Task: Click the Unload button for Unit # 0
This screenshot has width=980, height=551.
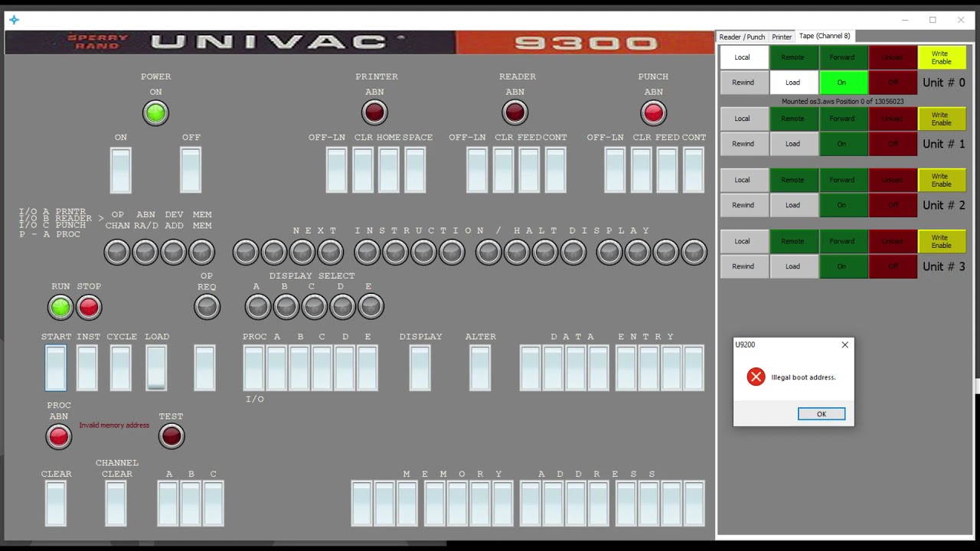Action: (892, 57)
